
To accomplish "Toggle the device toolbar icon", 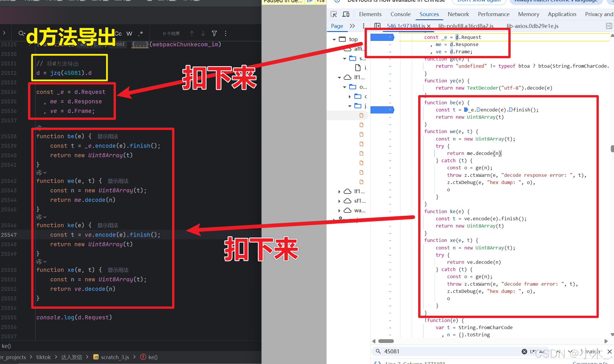I will [x=346, y=14].
